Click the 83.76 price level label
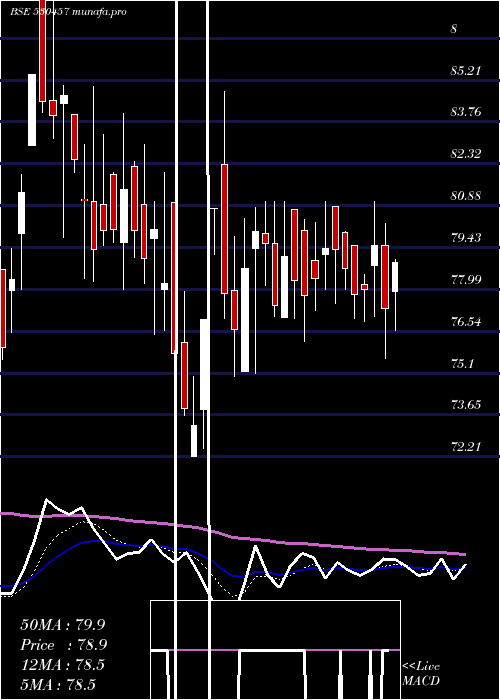 (466, 112)
